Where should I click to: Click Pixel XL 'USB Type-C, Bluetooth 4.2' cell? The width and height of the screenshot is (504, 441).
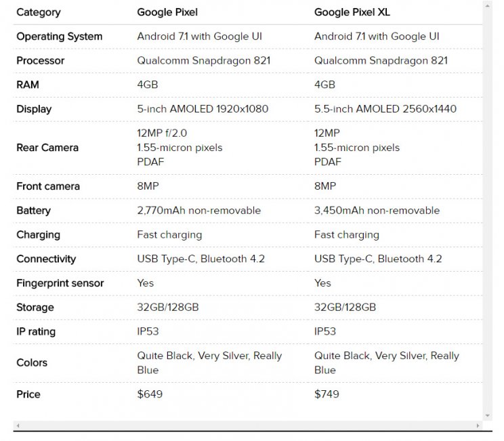(x=378, y=259)
